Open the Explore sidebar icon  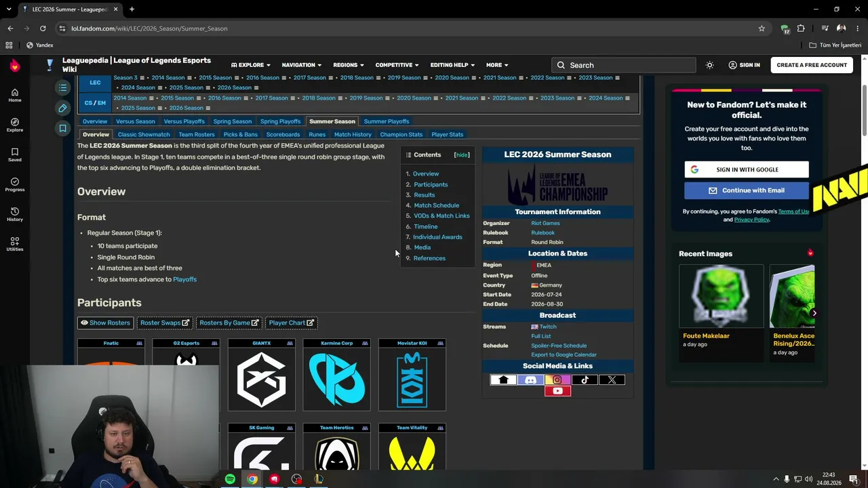coord(15,125)
